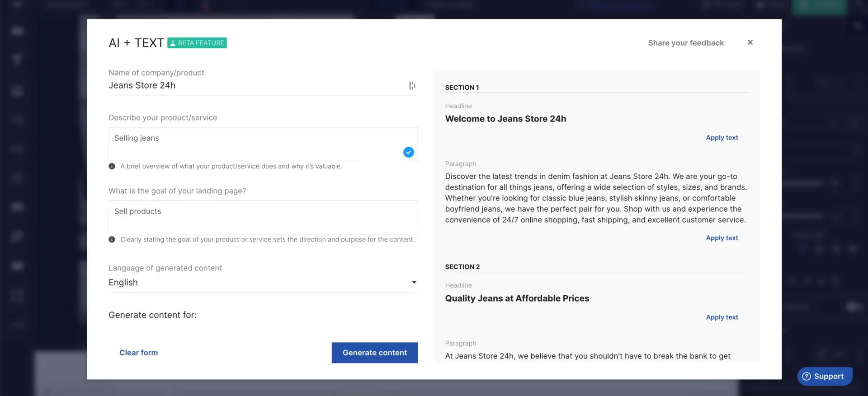Click the Quality Jeans at Affordable Prices headline

click(x=517, y=298)
